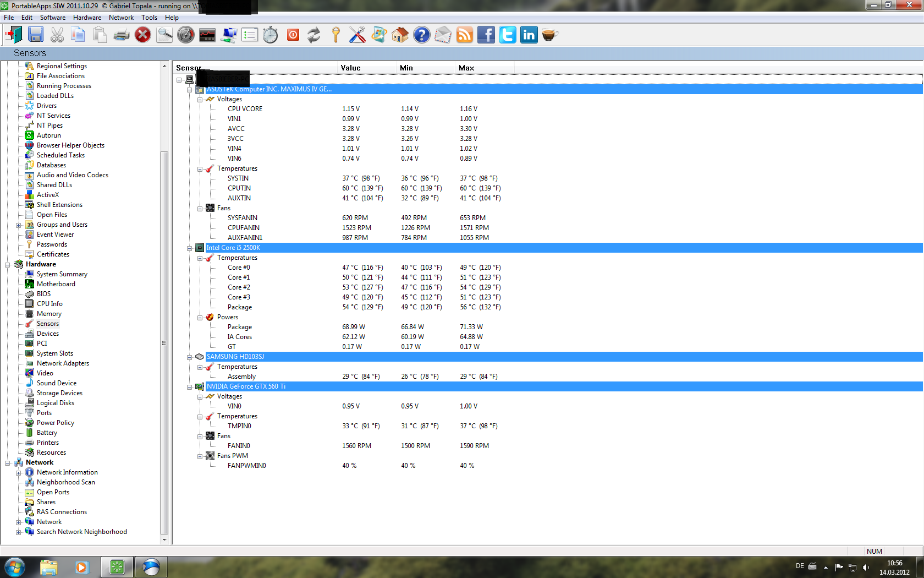Click the magnifying glass search icon
The height and width of the screenshot is (578, 924).
164,35
